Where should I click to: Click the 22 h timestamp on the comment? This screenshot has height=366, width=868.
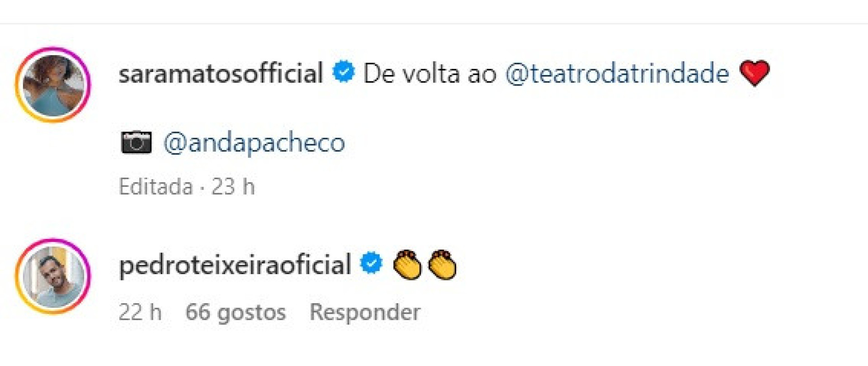click(x=141, y=311)
